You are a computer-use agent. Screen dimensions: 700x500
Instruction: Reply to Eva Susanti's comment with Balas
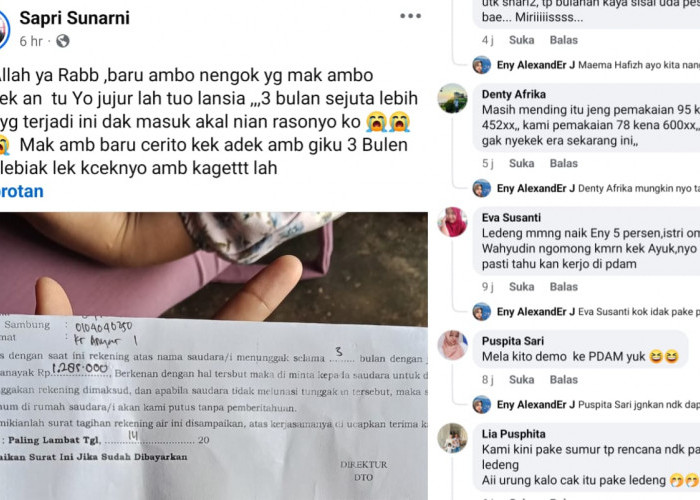coord(563,287)
